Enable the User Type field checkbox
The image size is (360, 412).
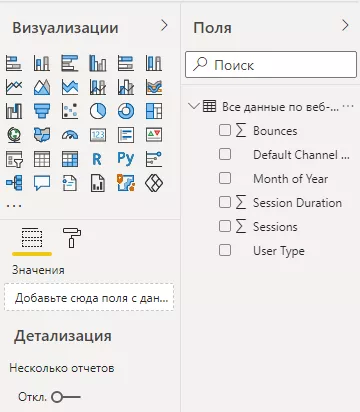(225, 250)
